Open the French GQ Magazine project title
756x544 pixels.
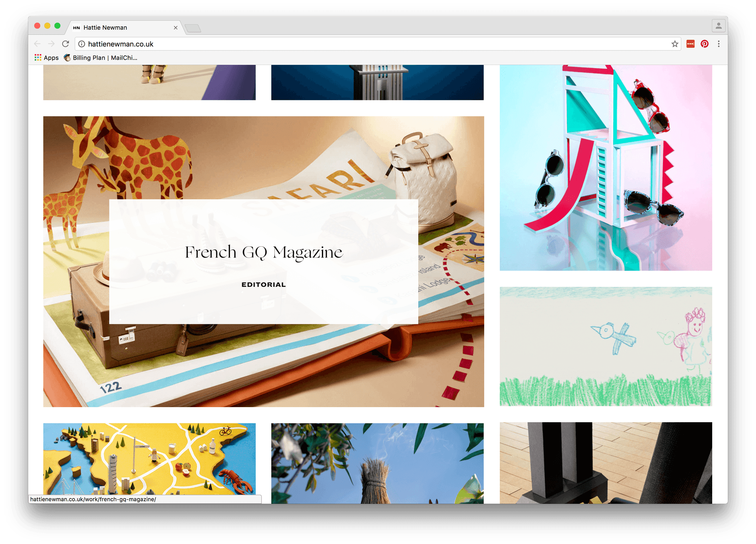pyautogui.click(x=264, y=252)
